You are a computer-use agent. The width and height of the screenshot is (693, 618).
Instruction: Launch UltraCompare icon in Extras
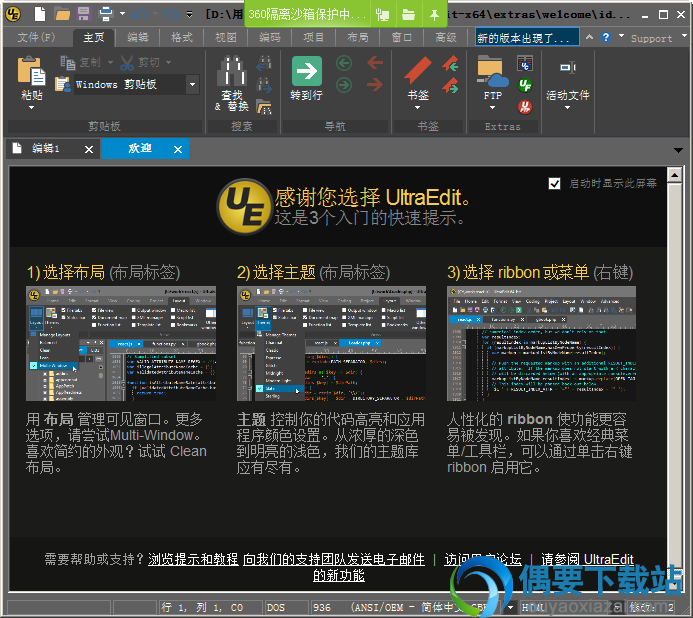pyautogui.click(x=525, y=64)
